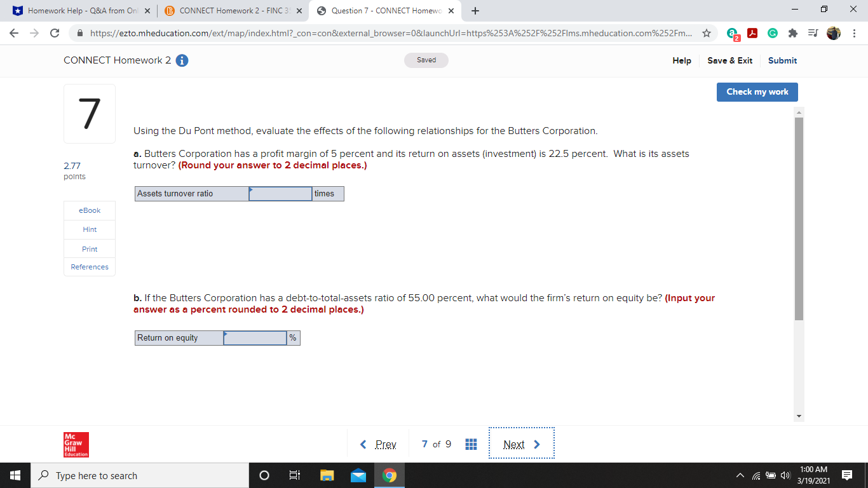
Task: Click the Cortana circle icon in taskbar
Action: click(264, 475)
